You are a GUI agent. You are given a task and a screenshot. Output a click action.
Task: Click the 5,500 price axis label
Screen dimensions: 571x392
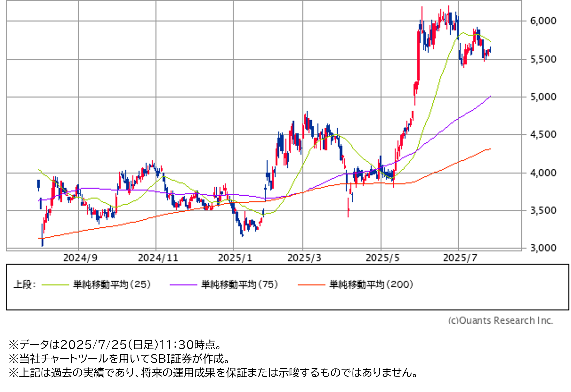(543, 59)
